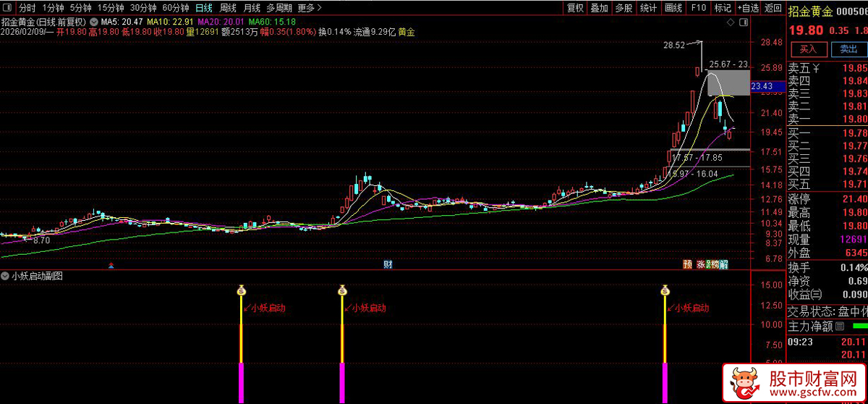Click the 8.70 low price label
Image resolution: width=868 pixels, height=404 pixels.
[42, 240]
